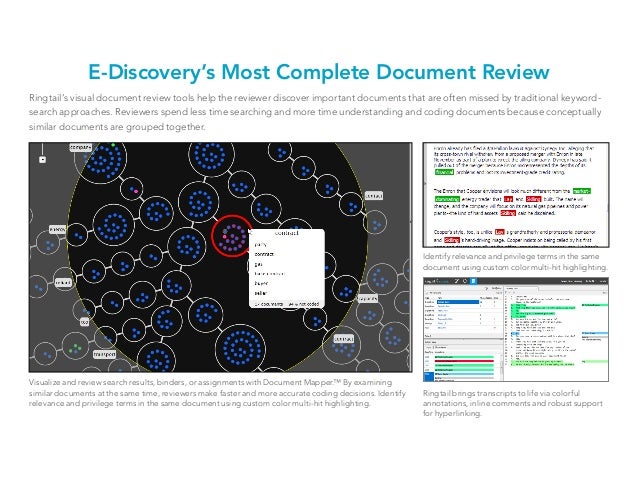Select the red-circled highlighted document cluster
Viewport: 638px width, 493px height.
232,236
